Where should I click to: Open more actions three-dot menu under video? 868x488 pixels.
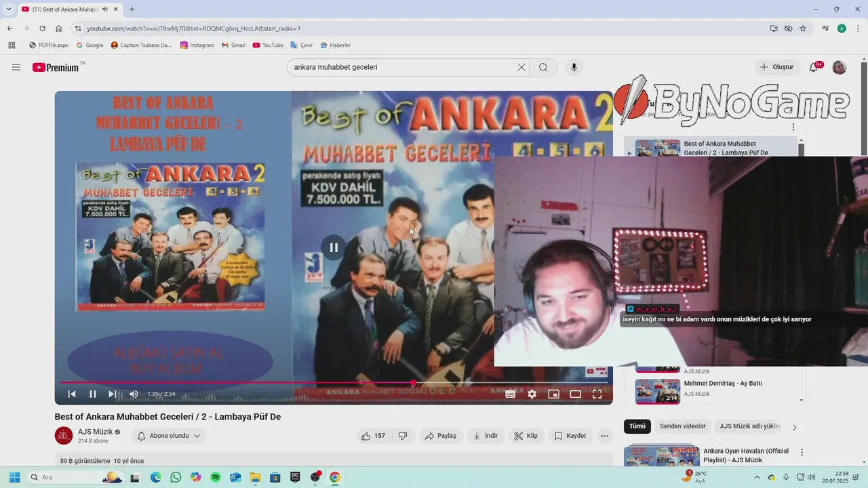coord(605,436)
